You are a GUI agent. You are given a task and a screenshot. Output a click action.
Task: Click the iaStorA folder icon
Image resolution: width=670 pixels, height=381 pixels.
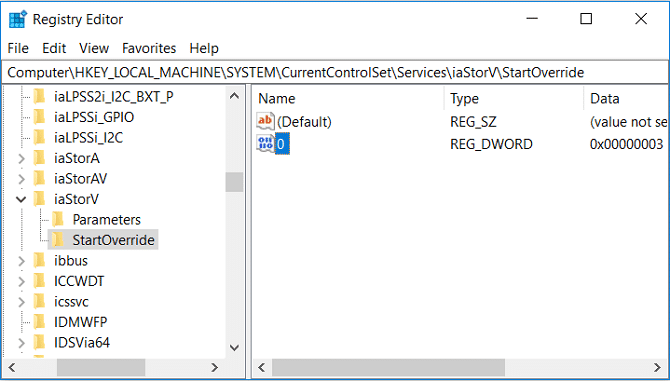(x=39, y=158)
